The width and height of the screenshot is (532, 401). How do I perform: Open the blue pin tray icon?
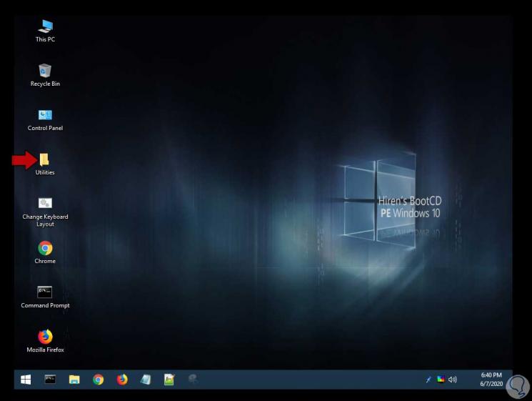click(x=428, y=380)
